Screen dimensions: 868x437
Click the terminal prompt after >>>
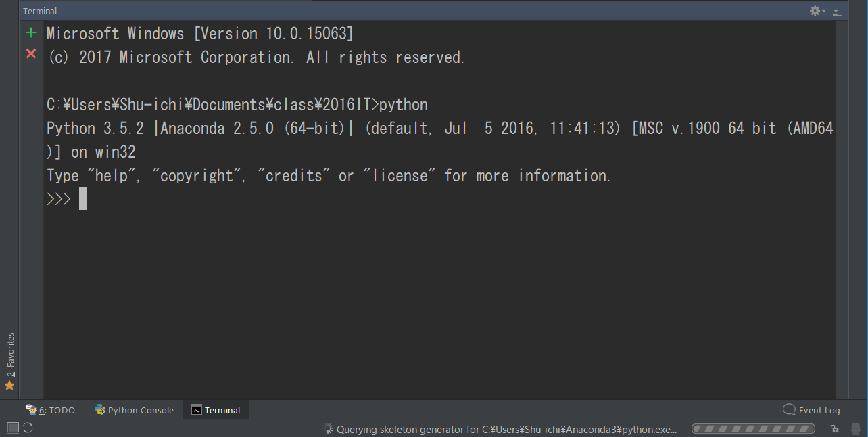point(83,199)
